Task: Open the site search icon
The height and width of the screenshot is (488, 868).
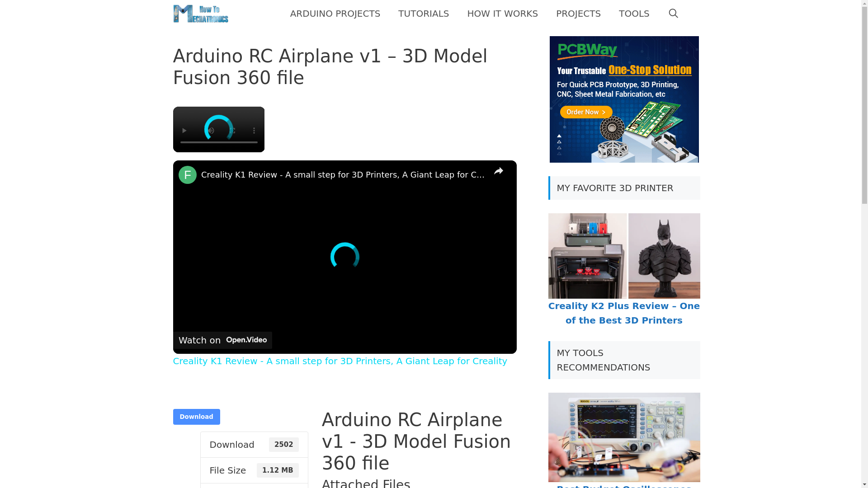Action: [x=673, y=14]
